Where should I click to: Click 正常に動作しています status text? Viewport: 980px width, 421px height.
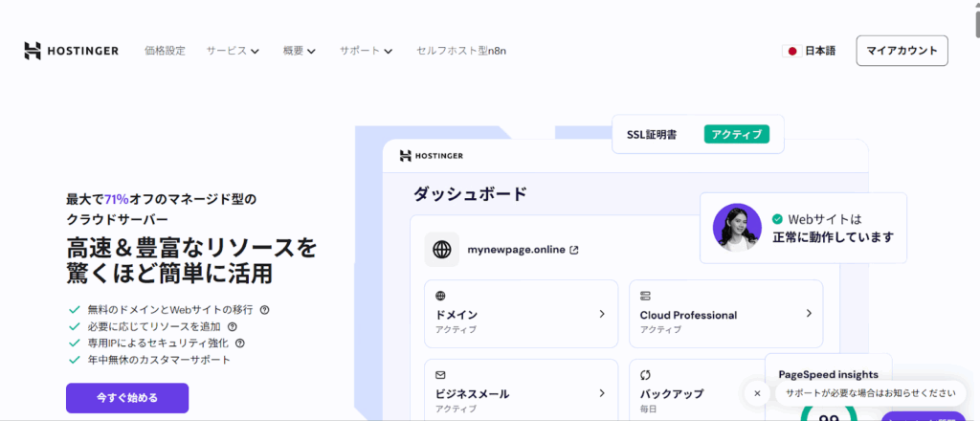coord(834,237)
